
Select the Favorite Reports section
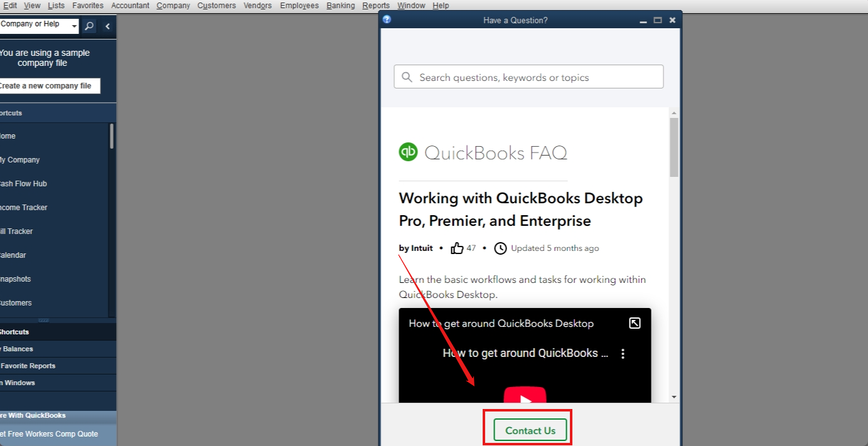click(58, 366)
